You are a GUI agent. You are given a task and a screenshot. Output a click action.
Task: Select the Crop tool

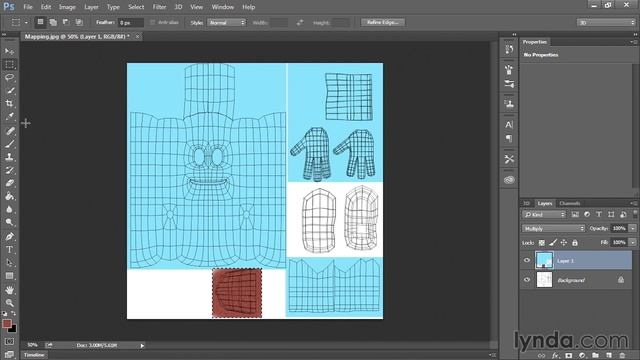(x=9, y=104)
